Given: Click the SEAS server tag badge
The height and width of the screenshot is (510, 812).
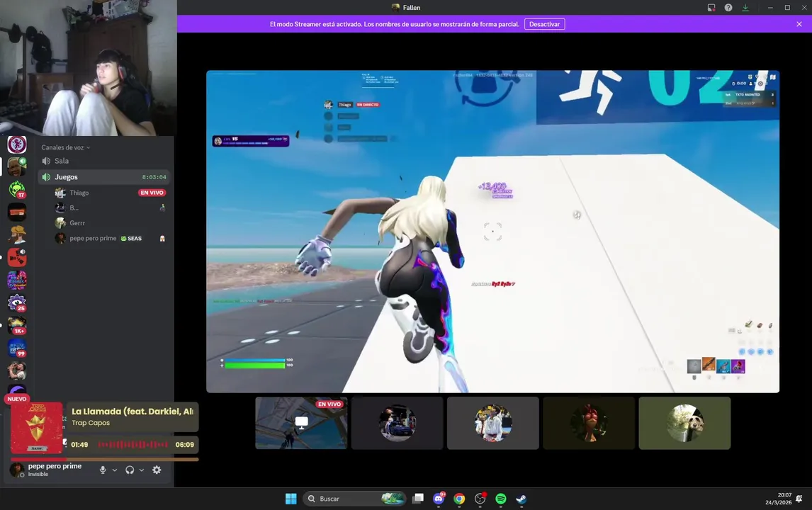Looking at the screenshot, I should pyautogui.click(x=131, y=239).
